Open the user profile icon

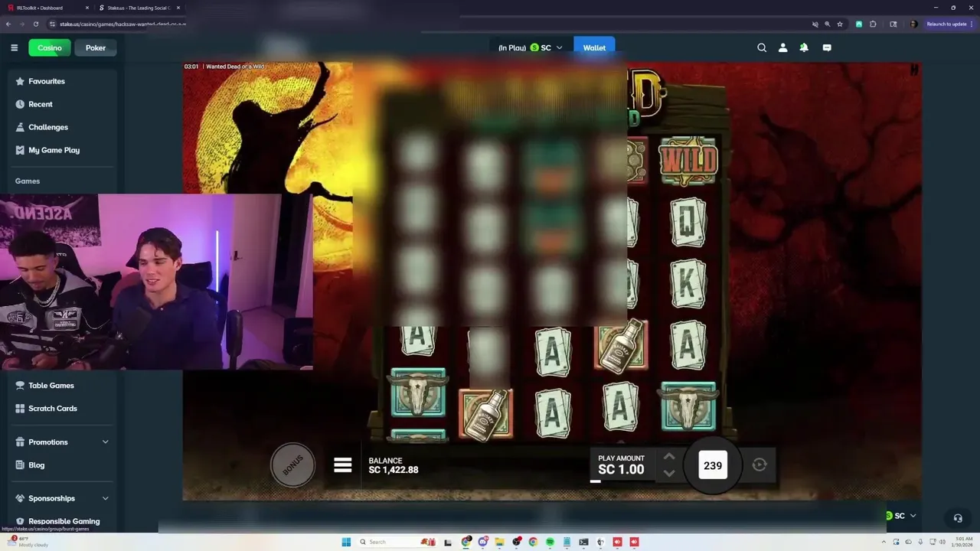point(782,47)
